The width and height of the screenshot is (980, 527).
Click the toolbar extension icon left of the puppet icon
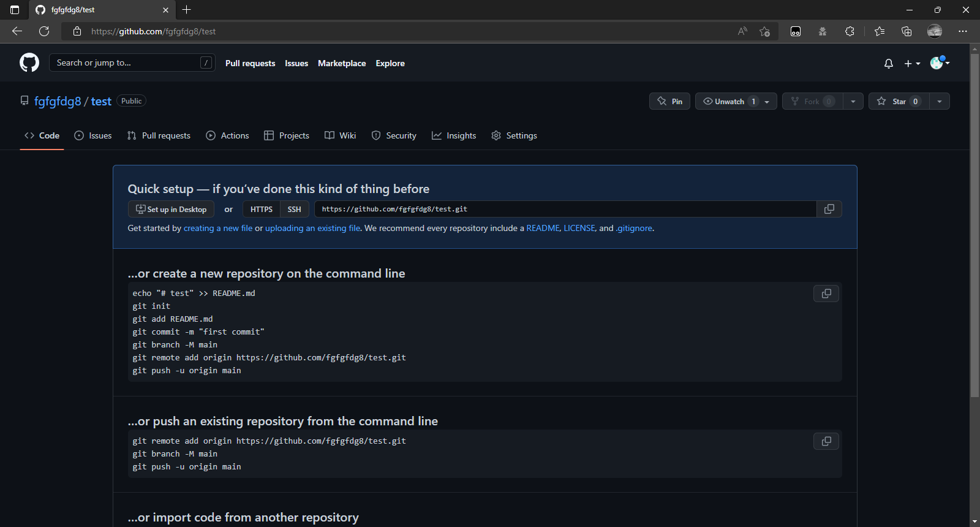(x=796, y=31)
